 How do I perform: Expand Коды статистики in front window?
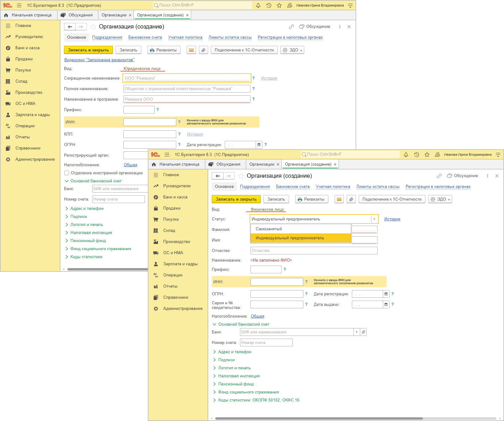coord(258,400)
